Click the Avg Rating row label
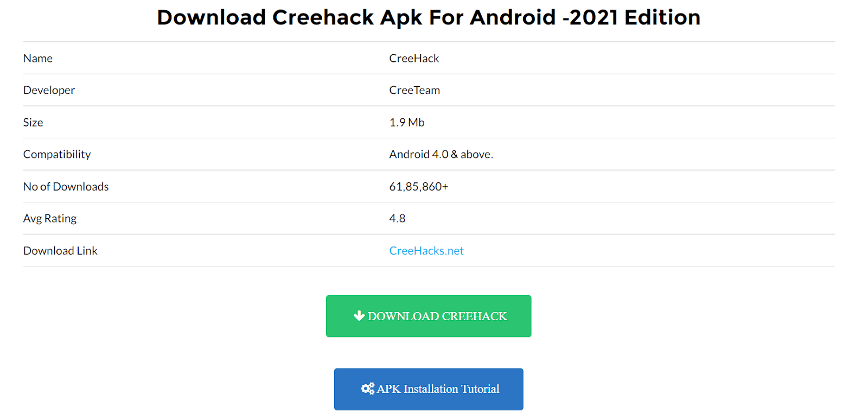This screenshot has height=419, width=868. click(x=50, y=218)
